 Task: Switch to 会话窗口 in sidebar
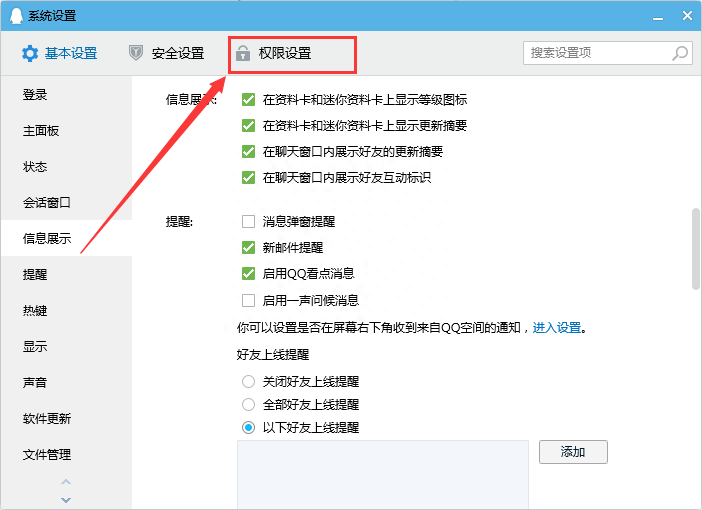click(47, 203)
